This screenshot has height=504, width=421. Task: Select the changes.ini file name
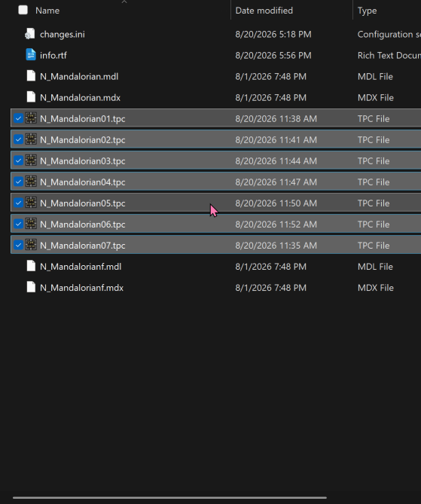click(63, 35)
